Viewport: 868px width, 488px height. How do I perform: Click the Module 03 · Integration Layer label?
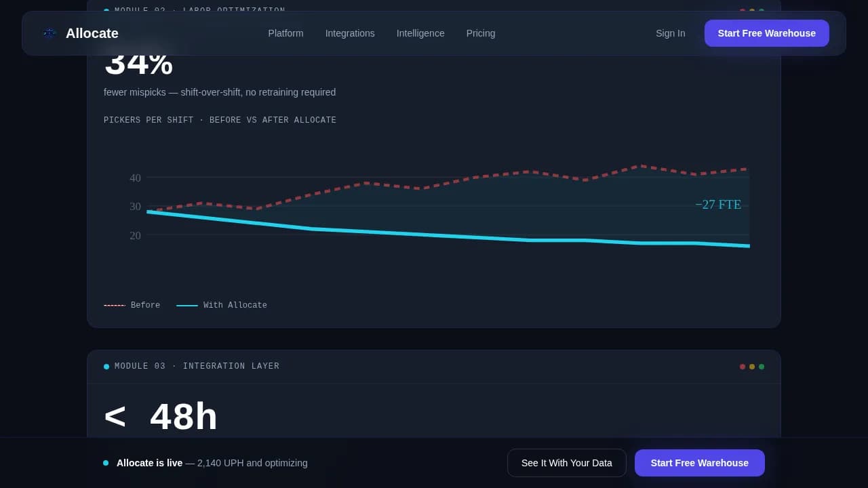(x=197, y=367)
